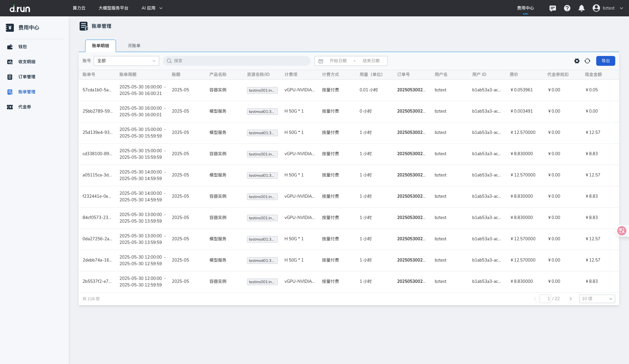The width and height of the screenshot is (629, 364).
Task: Go to the next page arrow
Action: 570,299
